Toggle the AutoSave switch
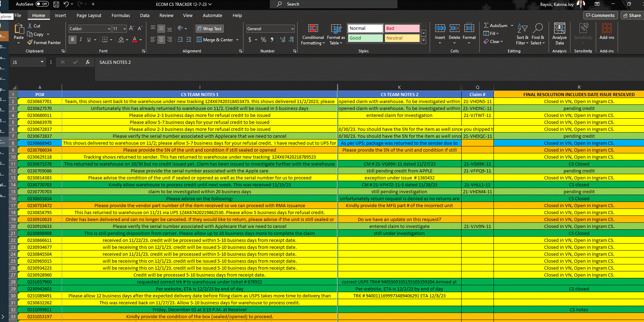The height and width of the screenshot is (322, 644). [x=42, y=4]
